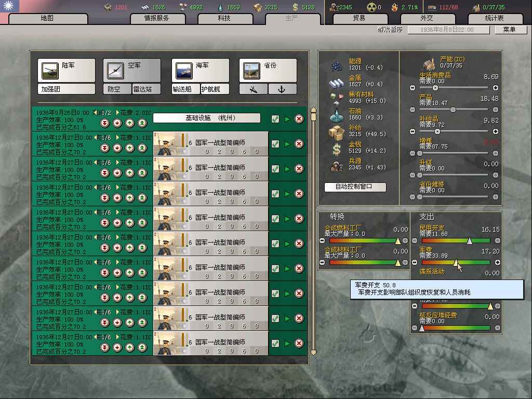Click the game date field 1936年8月8日
This screenshot has height=399, width=532.
point(448,30)
